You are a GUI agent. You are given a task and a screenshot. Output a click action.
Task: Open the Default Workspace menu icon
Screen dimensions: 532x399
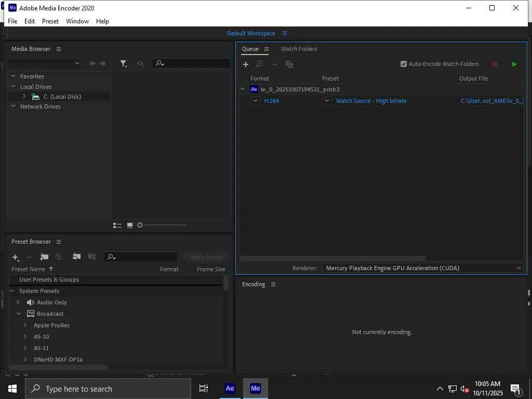coord(285,33)
